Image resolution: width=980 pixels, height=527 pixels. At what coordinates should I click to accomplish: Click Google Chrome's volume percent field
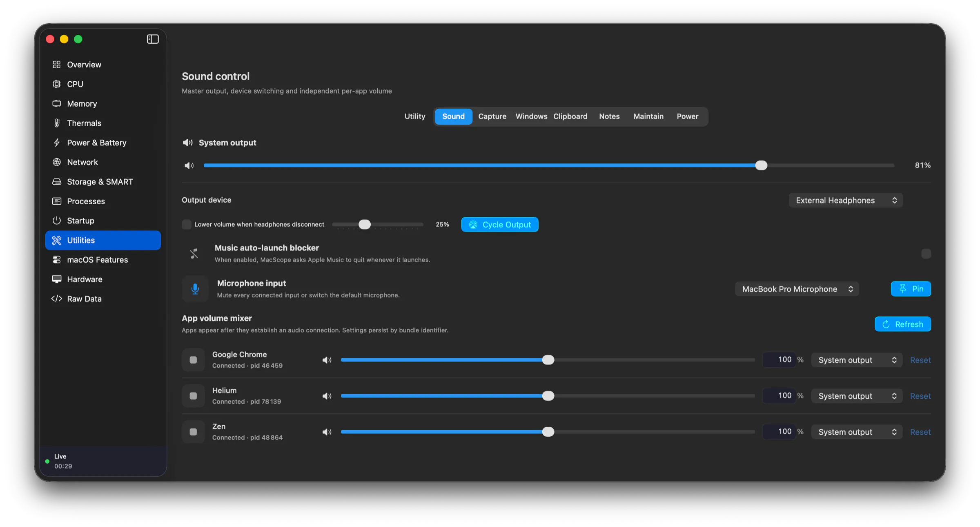point(779,360)
